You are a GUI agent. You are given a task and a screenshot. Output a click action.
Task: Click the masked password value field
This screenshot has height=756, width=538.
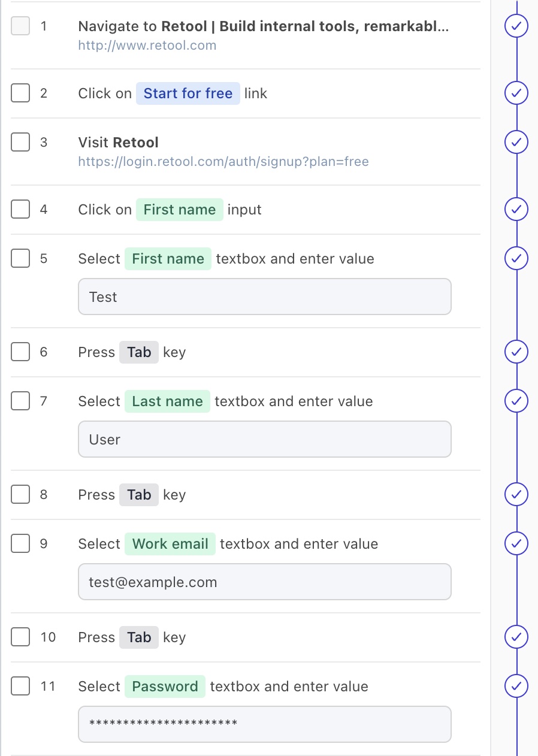(x=264, y=724)
